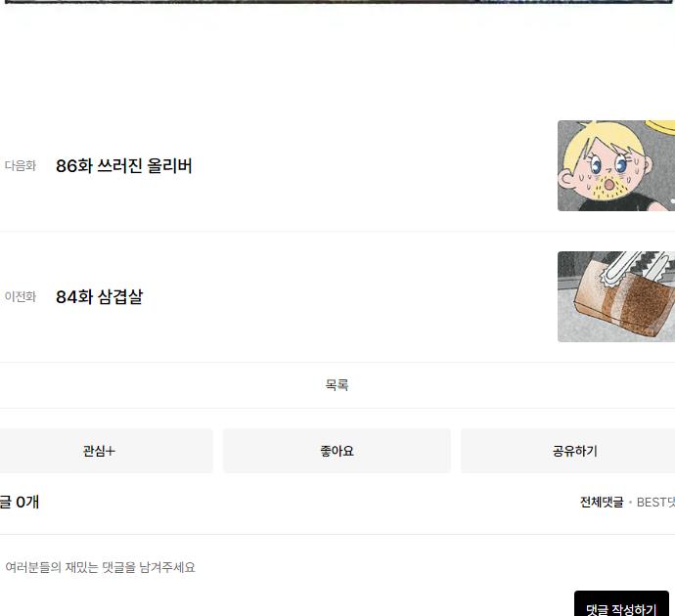The width and height of the screenshot is (675, 616).
Task: Go to the 목록 episode list
Action: point(337,385)
